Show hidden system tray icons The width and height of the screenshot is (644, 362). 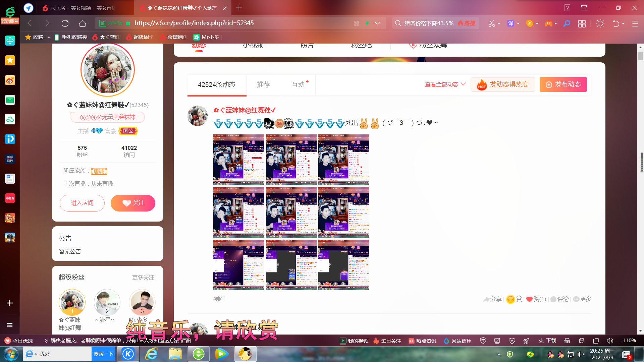pyautogui.click(x=499, y=354)
